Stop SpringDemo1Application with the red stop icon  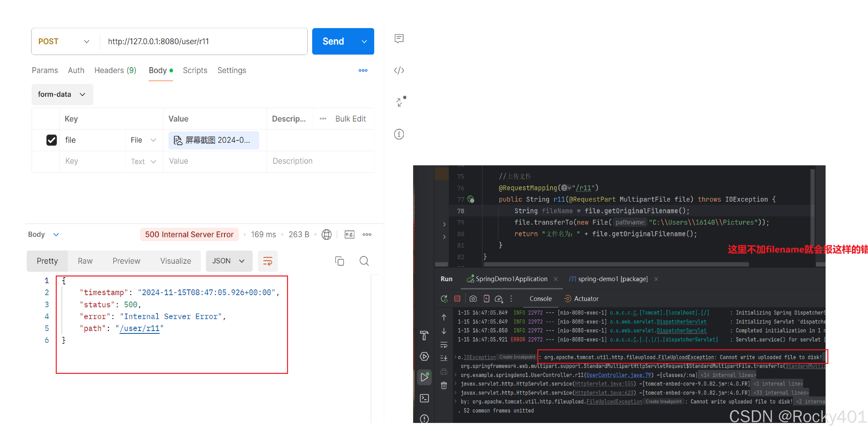457,299
